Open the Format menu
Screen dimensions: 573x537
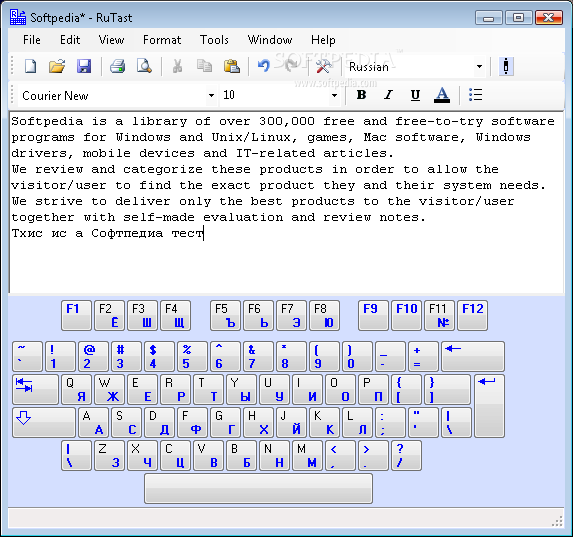162,40
